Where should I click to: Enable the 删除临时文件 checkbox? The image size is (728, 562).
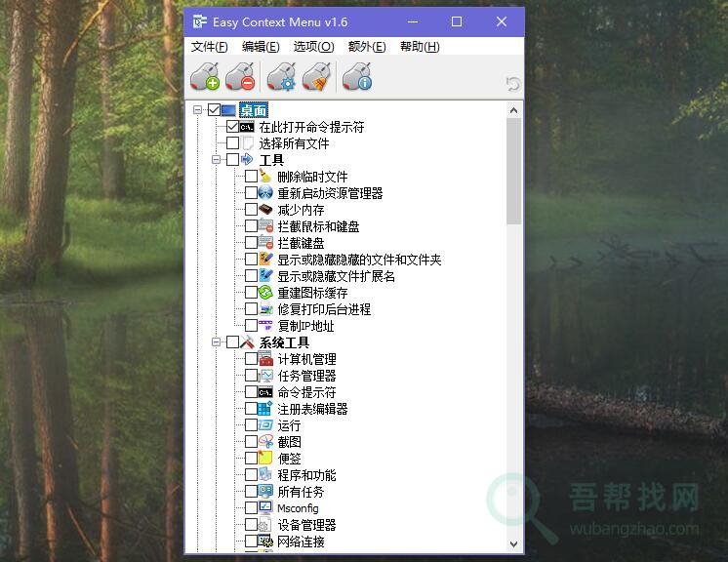click(x=252, y=177)
